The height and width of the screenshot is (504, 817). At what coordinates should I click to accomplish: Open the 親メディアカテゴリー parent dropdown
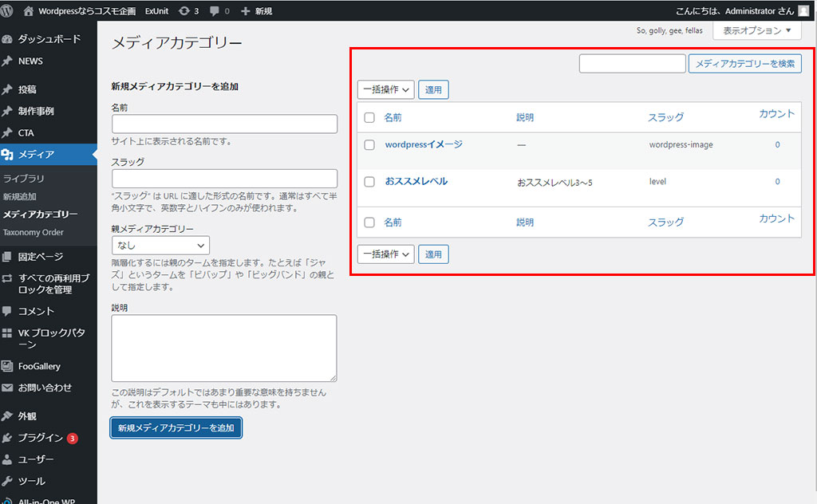click(x=160, y=246)
